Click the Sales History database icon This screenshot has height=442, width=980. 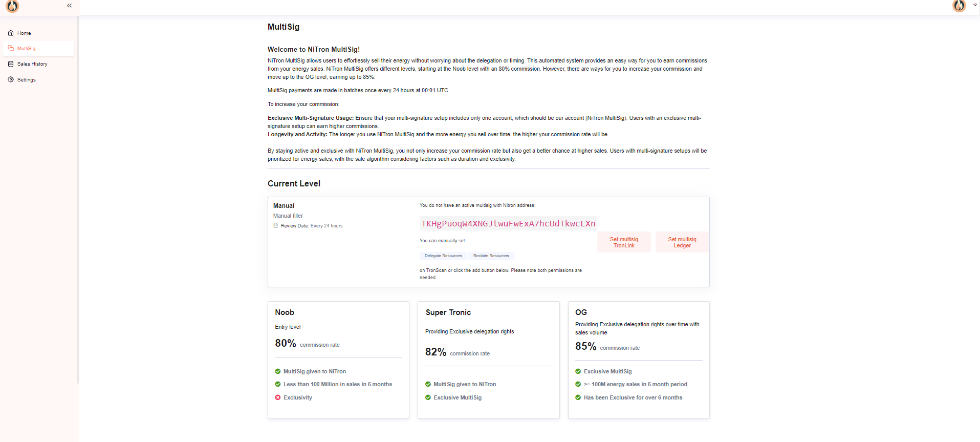[11, 64]
